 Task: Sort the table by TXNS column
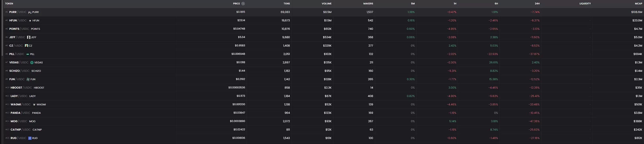click(x=287, y=4)
